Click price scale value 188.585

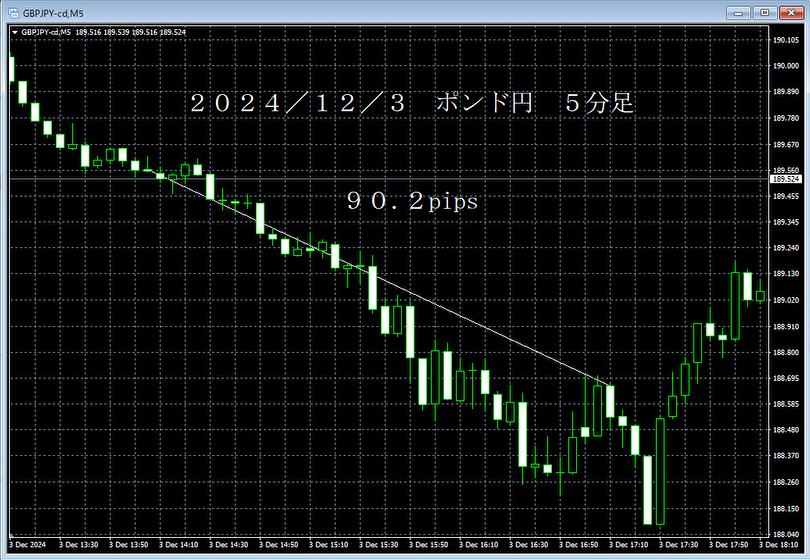[x=786, y=404]
